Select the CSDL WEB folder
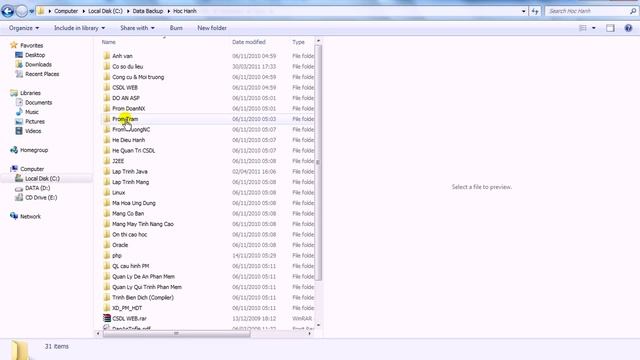This screenshot has height=360, width=640. click(124, 87)
